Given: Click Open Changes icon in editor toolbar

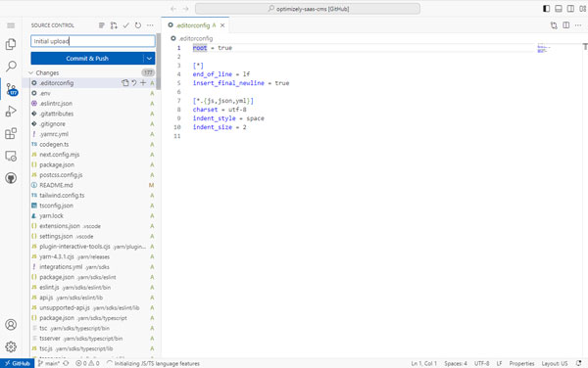Looking at the screenshot, I should (554, 25).
